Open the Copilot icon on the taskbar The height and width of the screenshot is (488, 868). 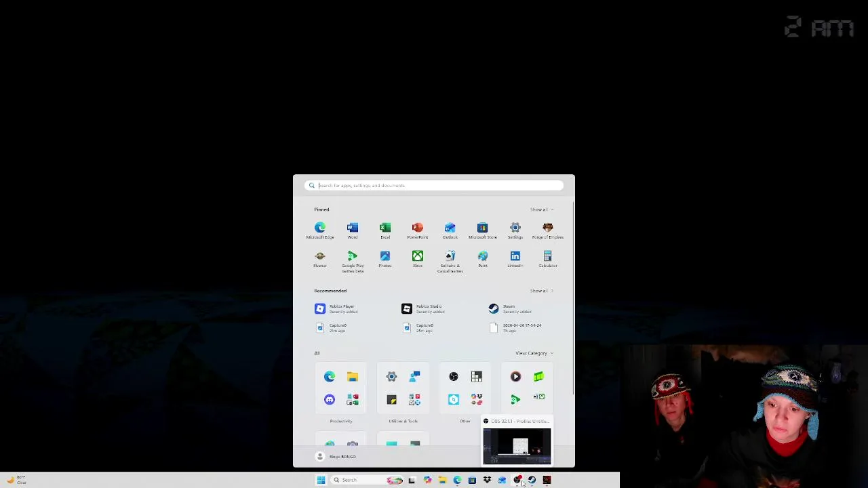[x=427, y=480]
